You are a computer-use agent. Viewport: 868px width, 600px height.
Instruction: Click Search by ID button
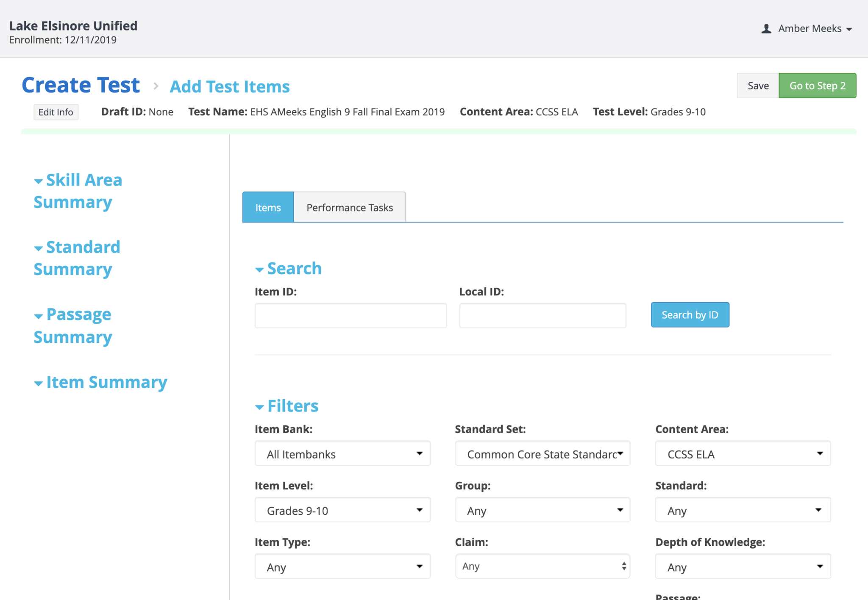click(x=690, y=315)
